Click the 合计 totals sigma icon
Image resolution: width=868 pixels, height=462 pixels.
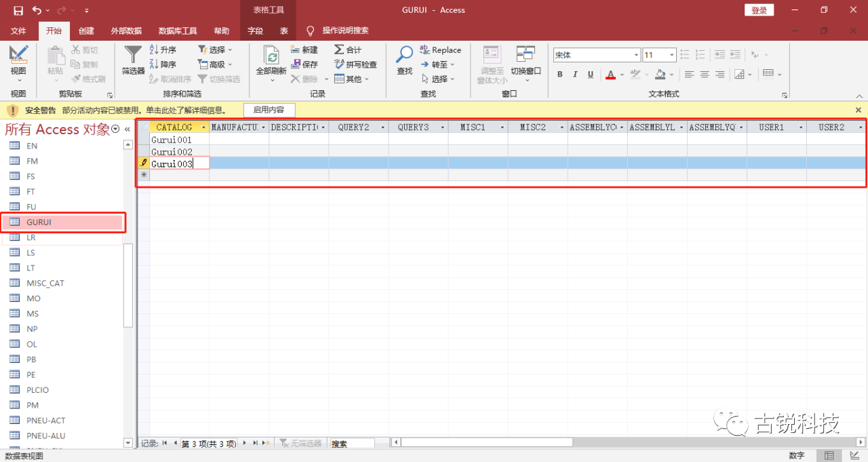click(348, 50)
